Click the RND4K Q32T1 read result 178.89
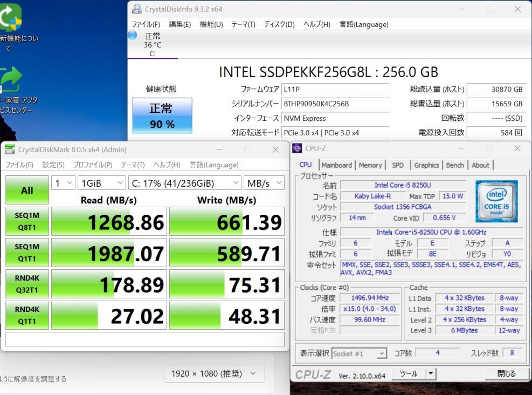This screenshot has height=395, width=532. [x=109, y=284]
